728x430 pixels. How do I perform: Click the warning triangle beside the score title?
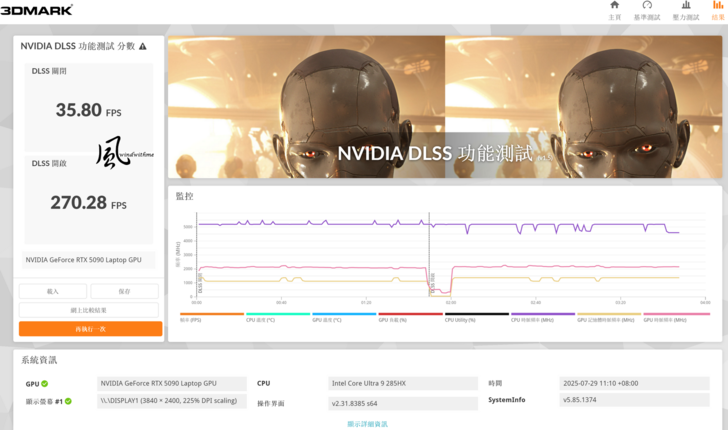(143, 46)
